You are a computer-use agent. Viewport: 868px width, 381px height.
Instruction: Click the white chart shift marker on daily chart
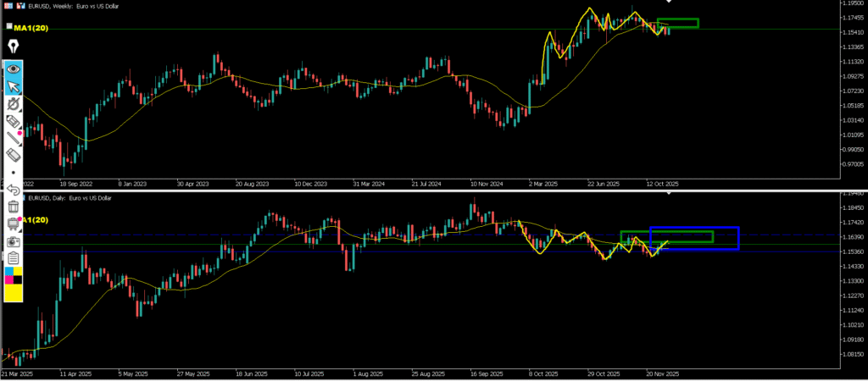[669, 195]
